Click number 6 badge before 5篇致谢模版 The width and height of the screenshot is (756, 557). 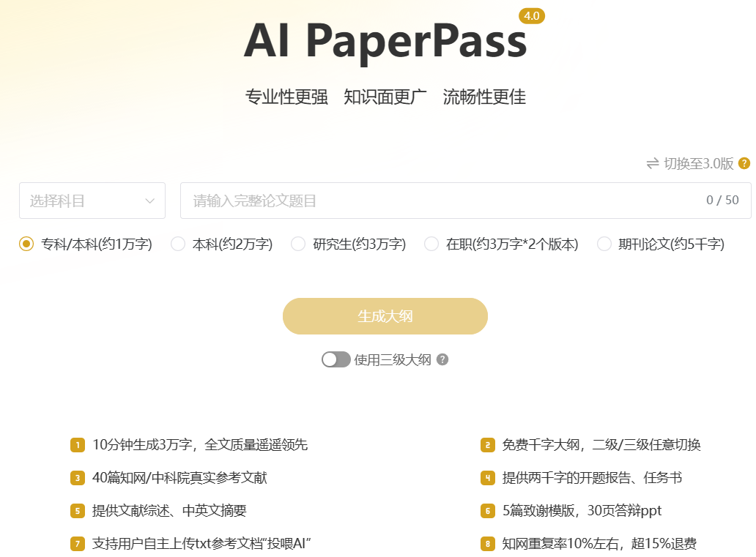pyautogui.click(x=487, y=510)
